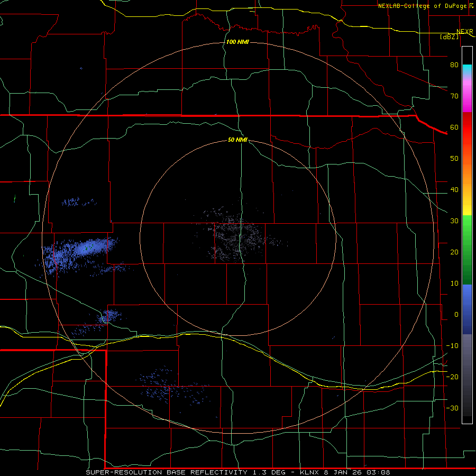This screenshot has height=476, width=476.
Task: Click the orange band of the color scale
Action: [x=467, y=175]
